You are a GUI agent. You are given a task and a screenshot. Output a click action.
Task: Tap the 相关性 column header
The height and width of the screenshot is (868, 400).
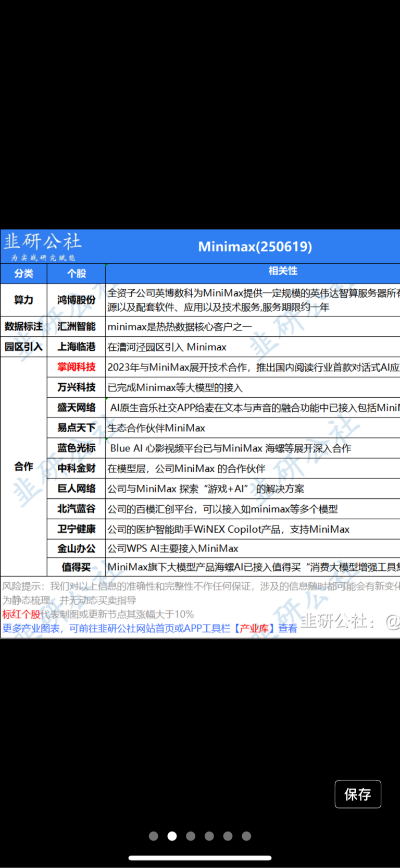coord(283,271)
